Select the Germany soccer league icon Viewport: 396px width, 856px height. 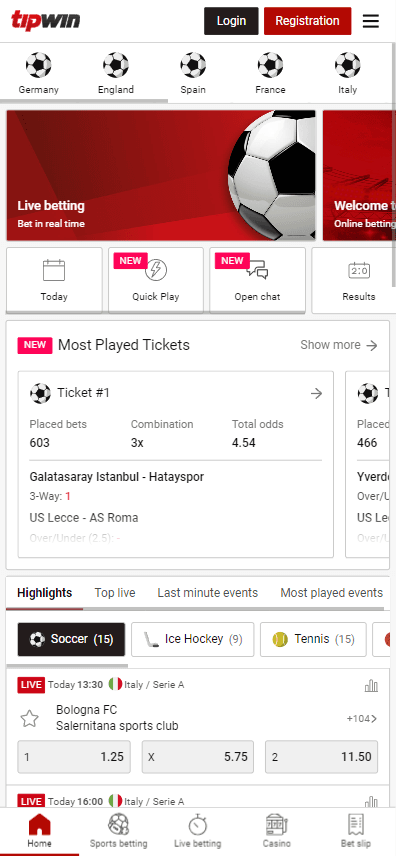tap(38, 66)
